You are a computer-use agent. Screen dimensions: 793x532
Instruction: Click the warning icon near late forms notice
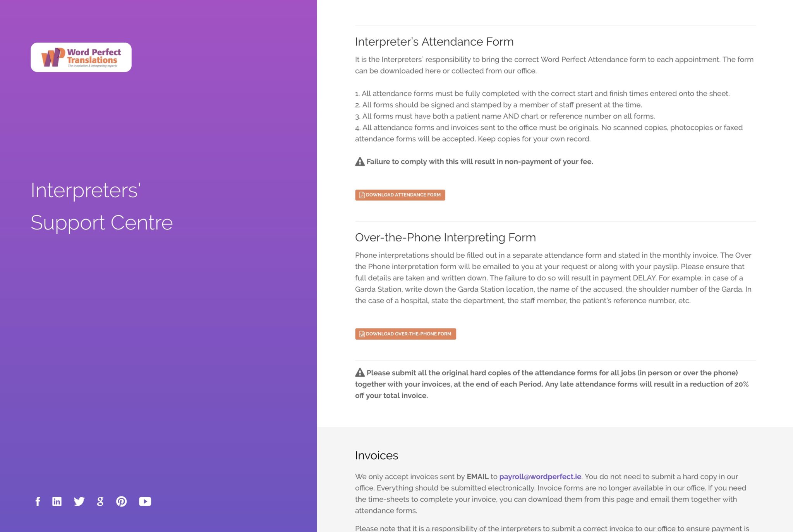[359, 372]
